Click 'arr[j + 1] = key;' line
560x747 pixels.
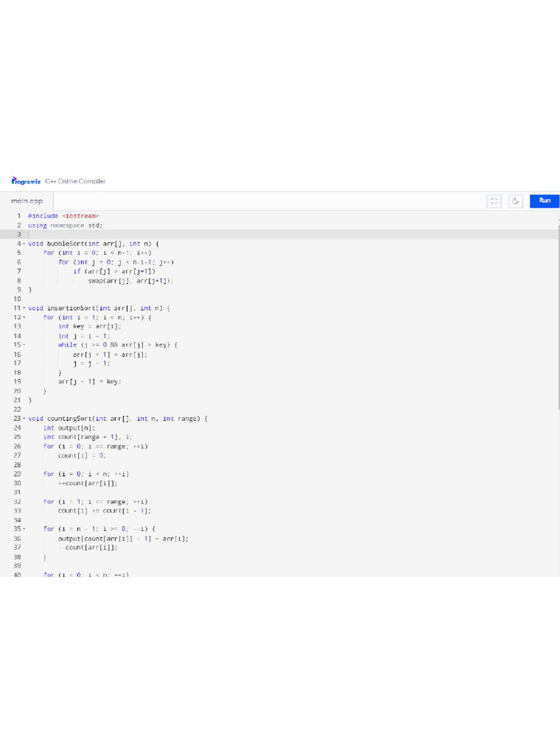point(90,382)
